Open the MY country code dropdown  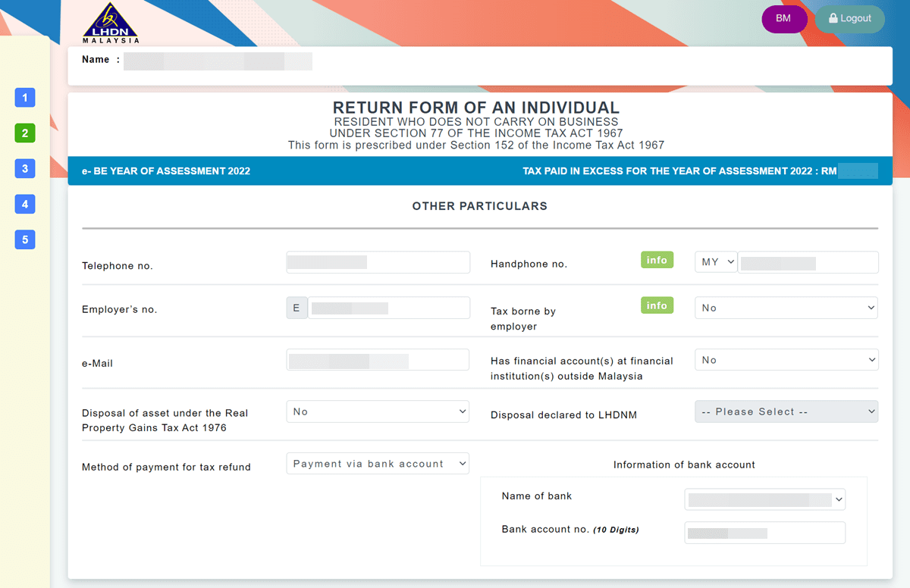coord(715,261)
